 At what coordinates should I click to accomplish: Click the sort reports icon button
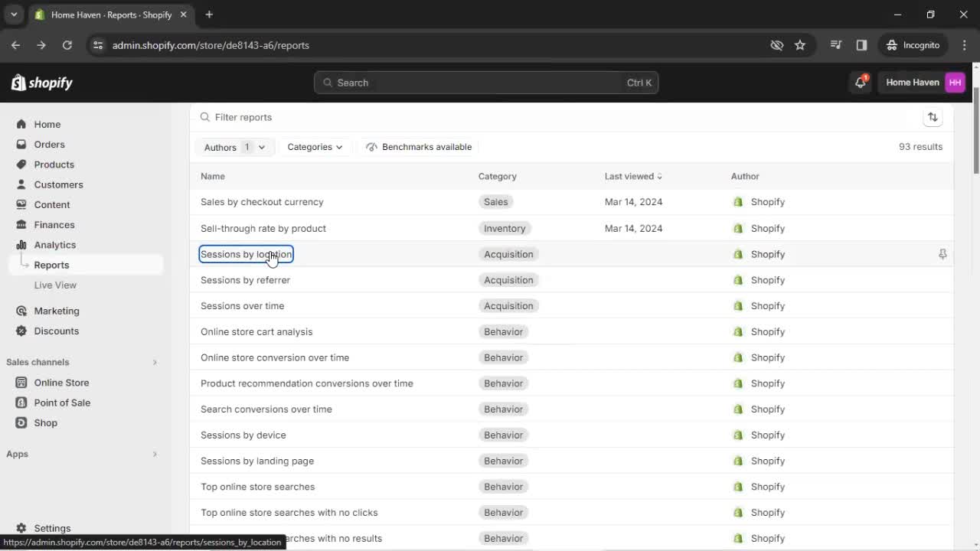933,117
